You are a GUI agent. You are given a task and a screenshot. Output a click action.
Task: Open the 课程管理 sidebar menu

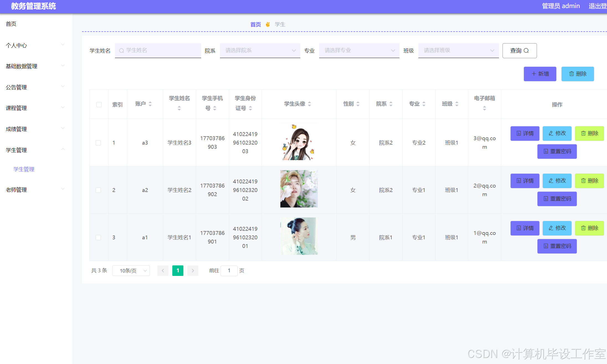16,108
